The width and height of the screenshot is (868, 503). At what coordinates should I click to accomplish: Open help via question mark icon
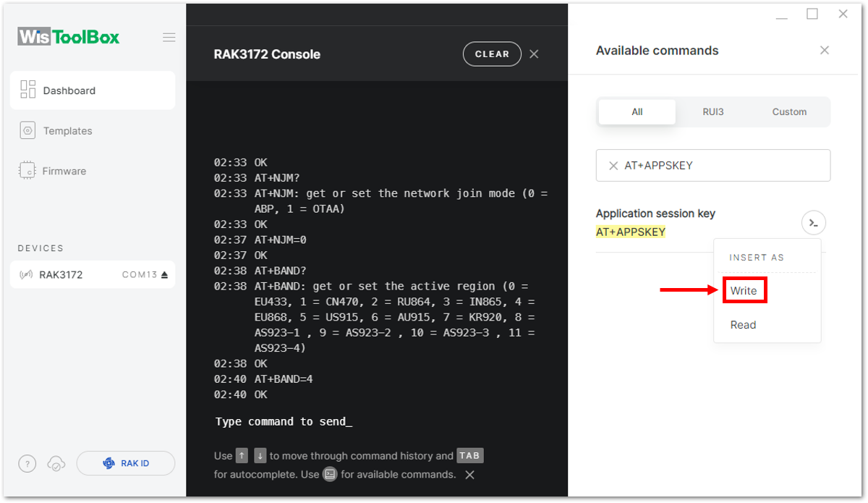[27, 464]
